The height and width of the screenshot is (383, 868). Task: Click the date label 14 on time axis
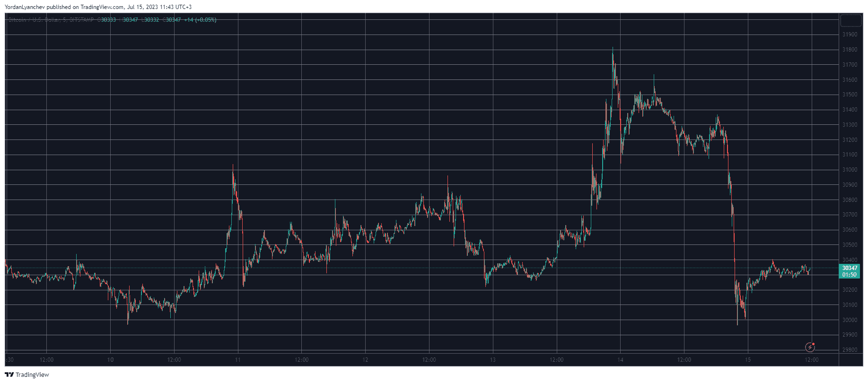(620, 360)
